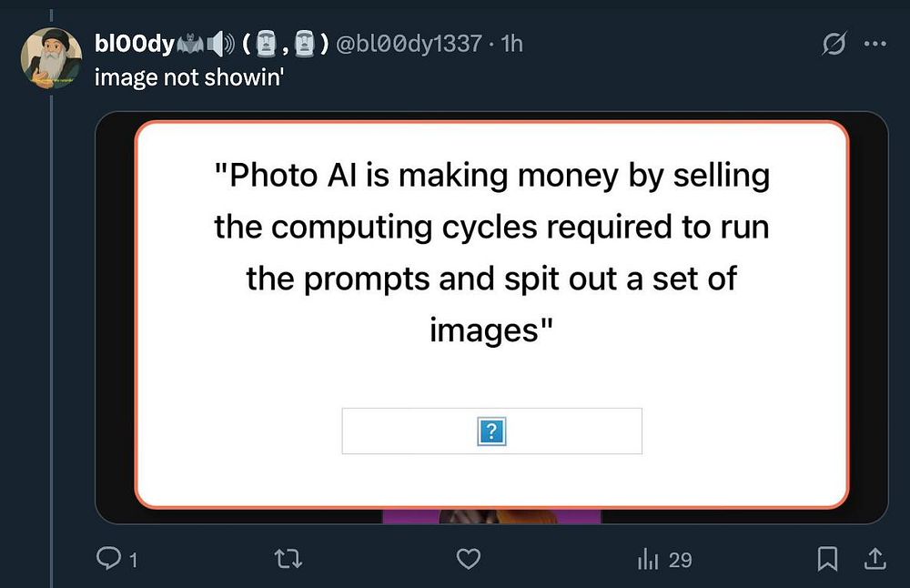Viewport: 910px width, 588px height.
Task: Click the empty image box frame
Action: pyautogui.click(x=491, y=431)
